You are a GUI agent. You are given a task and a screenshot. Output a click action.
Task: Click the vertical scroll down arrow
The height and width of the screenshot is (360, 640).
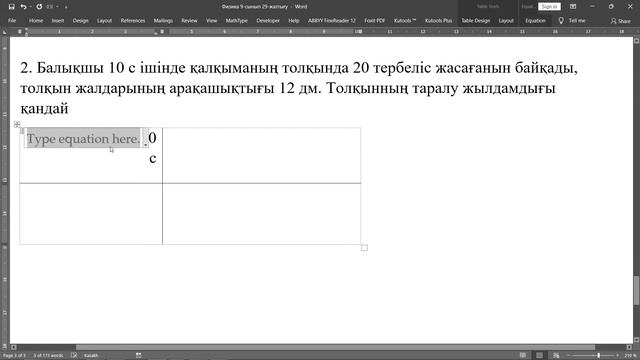[x=636, y=340]
